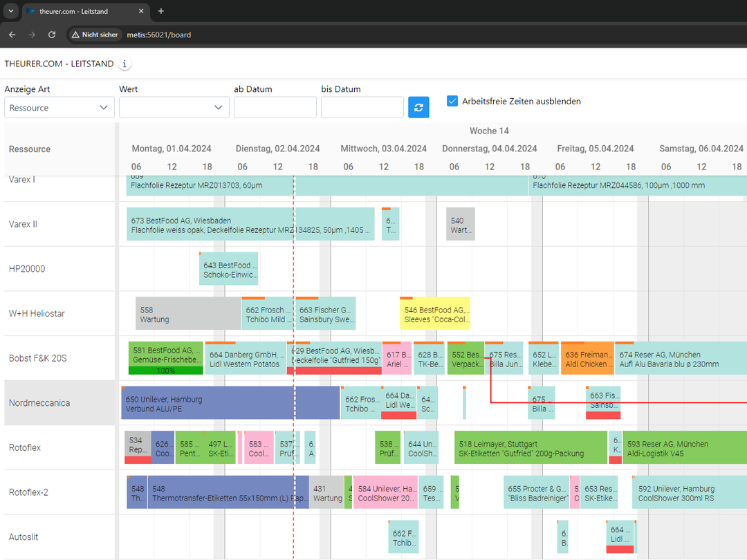Click the address bar showing metis:56021/board
This screenshot has height=560, width=747.
pyautogui.click(x=158, y=35)
